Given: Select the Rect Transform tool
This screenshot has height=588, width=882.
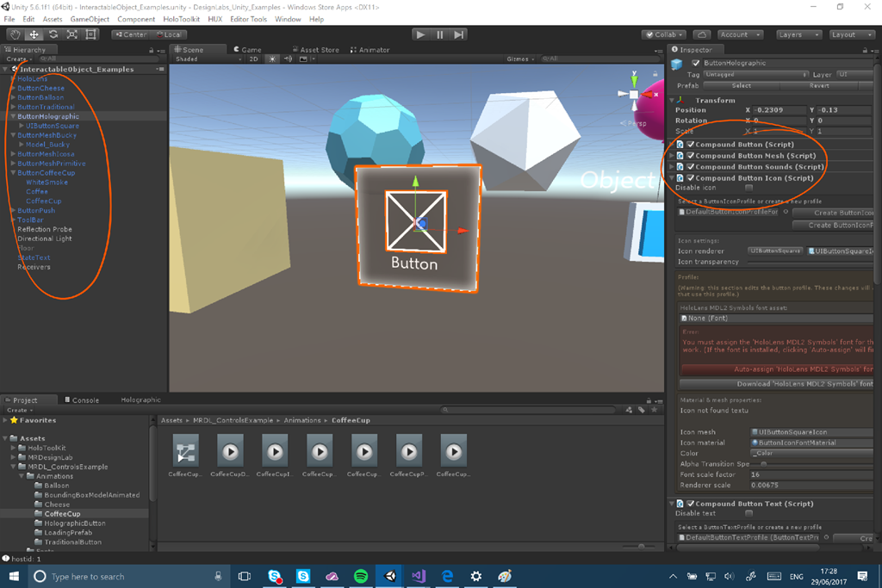Looking at the screenshot, I should click(91, 34).
